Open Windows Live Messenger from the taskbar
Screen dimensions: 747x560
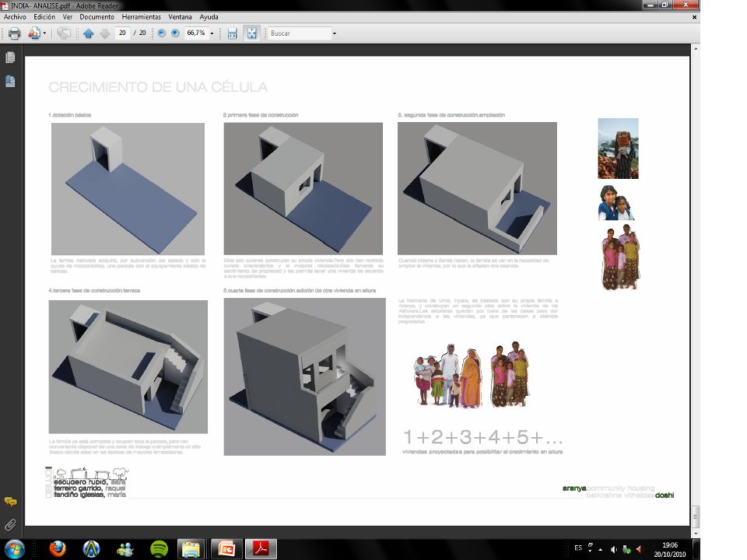(x=124, y=549)
